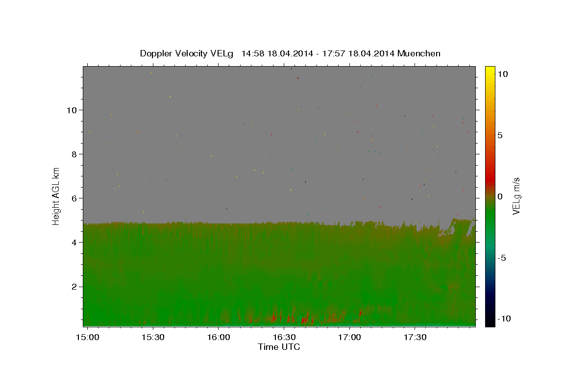The width and height of the screenshot is (588, 392).
Task: Click the colorbar value 10 at top
Action: pos(503,74)
